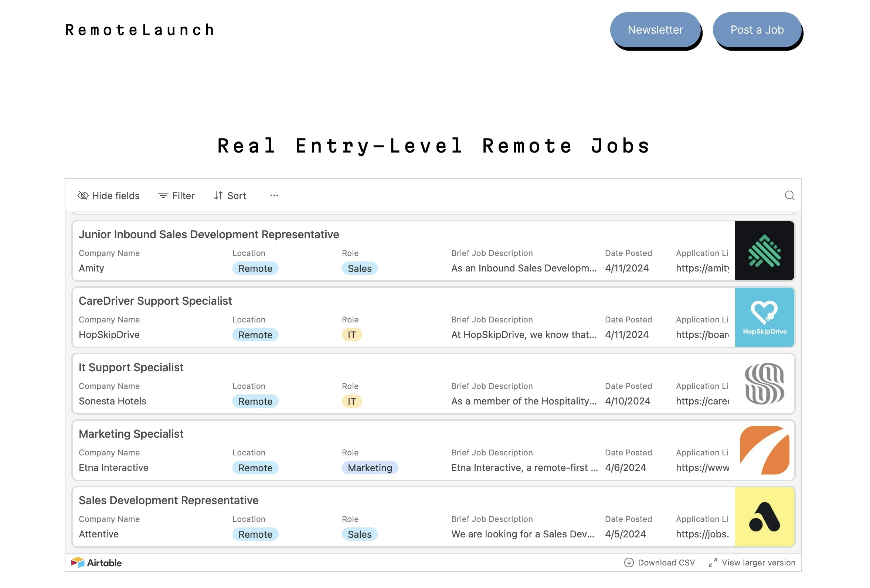The width and height of the screenshot is (870, 588).
Task: Click the Real Entry-Level Remote Jobs heading
Action: point(434,146)
